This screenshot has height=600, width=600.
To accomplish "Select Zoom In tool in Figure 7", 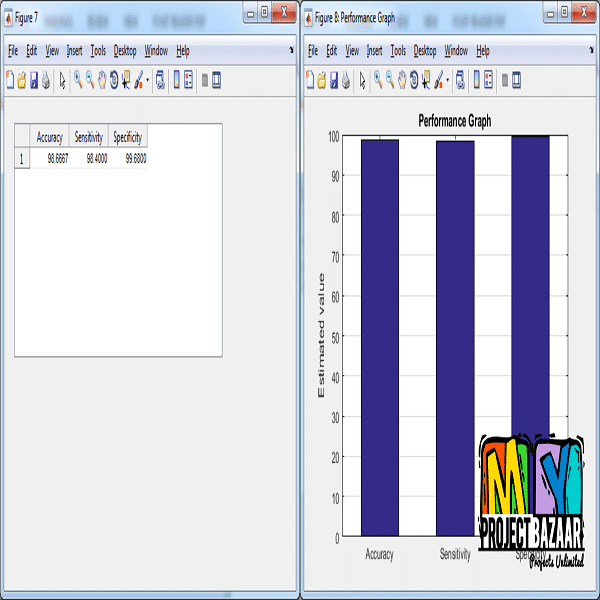I will [x=78, y=81].
